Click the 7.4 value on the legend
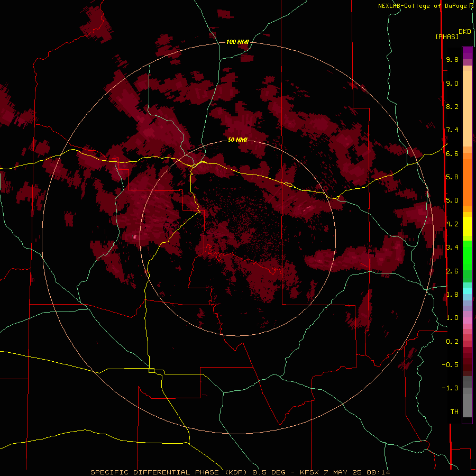The image size is (476, 476). click(452, 130)
